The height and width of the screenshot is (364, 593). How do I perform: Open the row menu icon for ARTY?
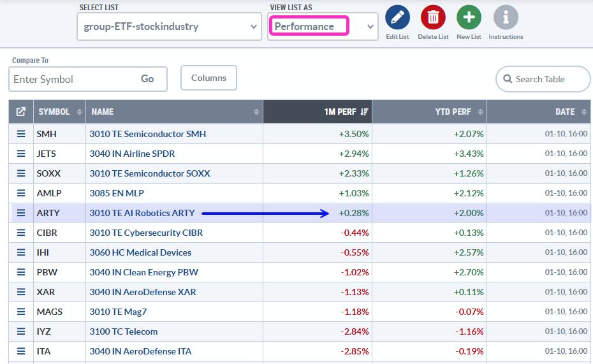point(21,213)
